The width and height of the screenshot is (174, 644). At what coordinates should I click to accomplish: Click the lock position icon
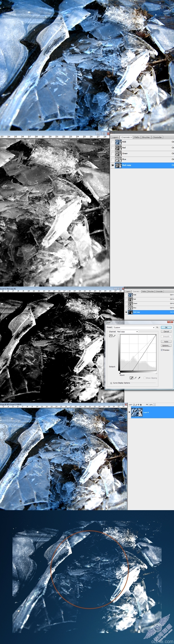click(x=138, y=404)
